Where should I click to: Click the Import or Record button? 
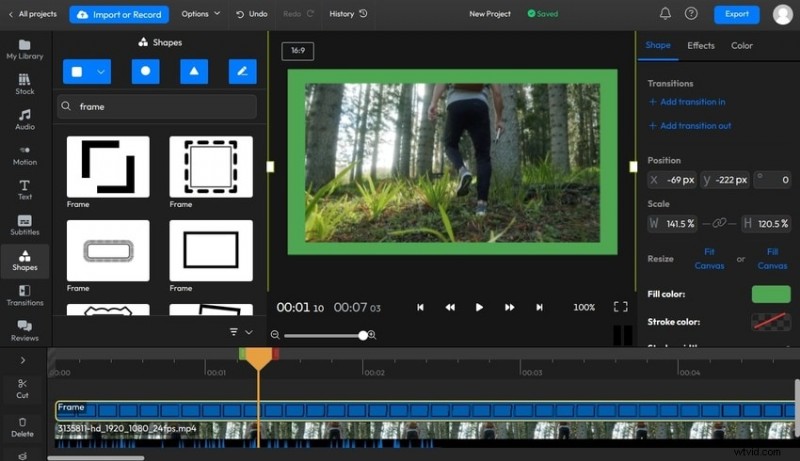point(119,14)
